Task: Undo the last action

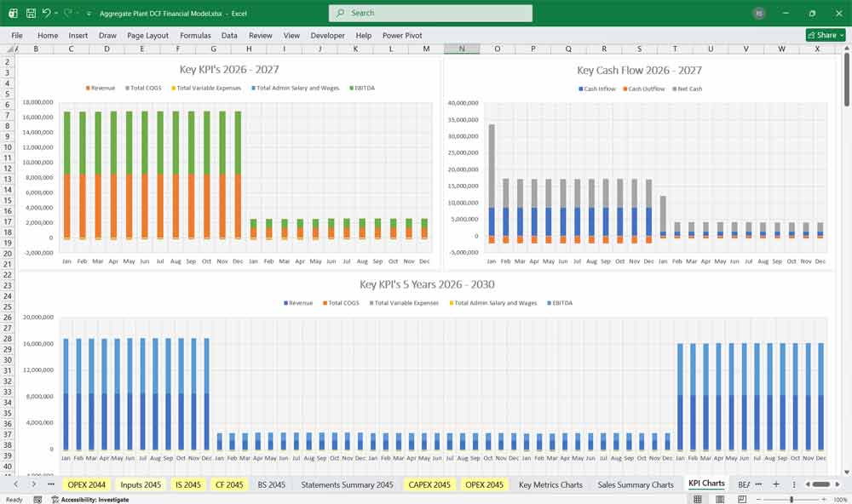Action: (46, 13)
